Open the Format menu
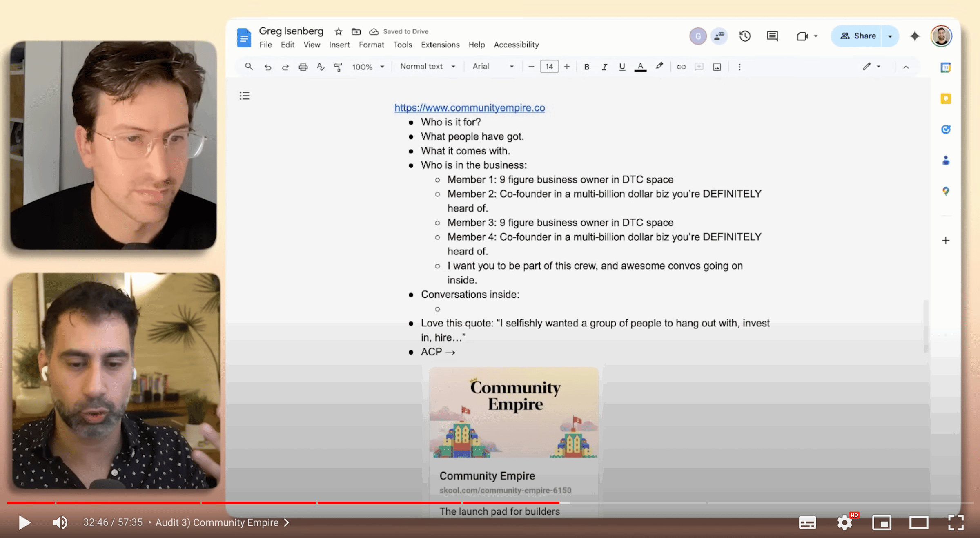The height and width of the screenshot is (538, 980). (x=371, y=45)
